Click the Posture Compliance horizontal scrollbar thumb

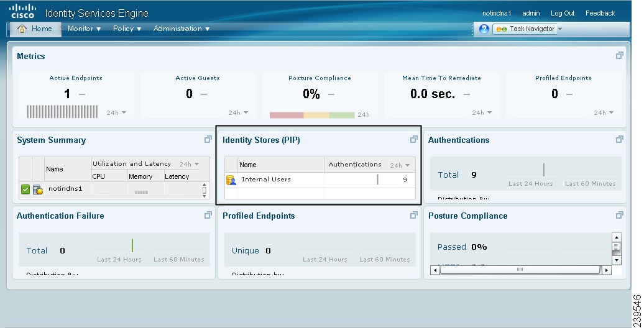tap(520, 270)
